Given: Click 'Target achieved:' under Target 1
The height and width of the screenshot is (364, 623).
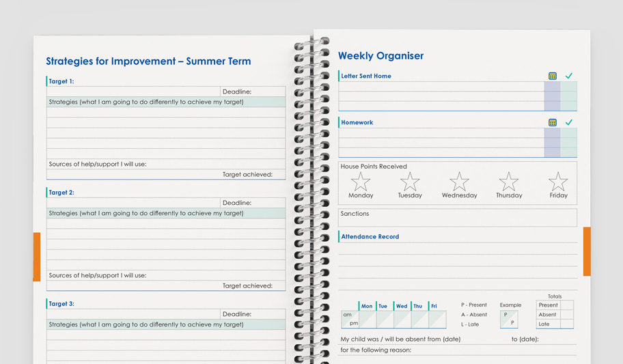Looking at the screenshot, I should (247, 174).
